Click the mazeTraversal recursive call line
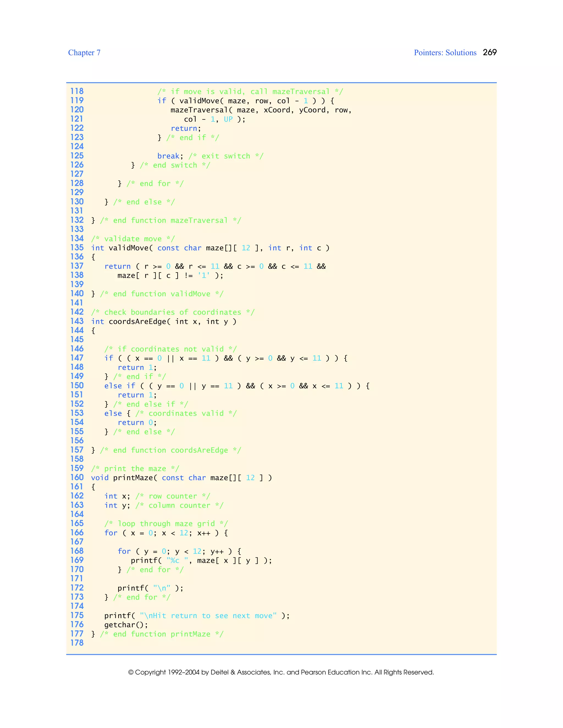This screenshot has height=728, width=563. point(261,110)
